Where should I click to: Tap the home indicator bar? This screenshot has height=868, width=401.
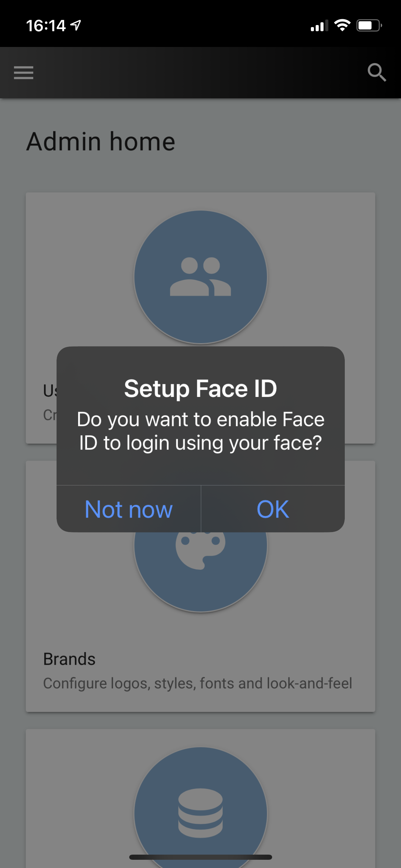[200, 857]
